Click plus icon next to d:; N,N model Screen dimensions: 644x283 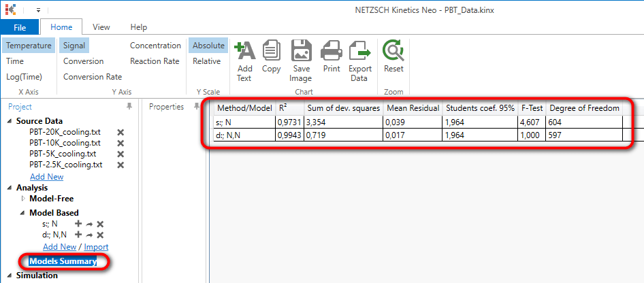pyautogui.click(x=78, y=235)
